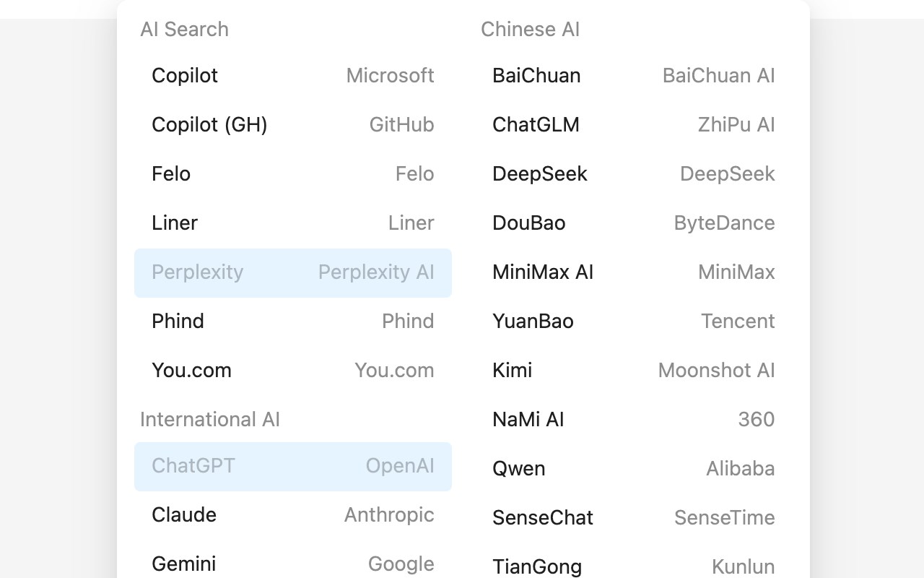Select NaMi AI by 360
Image resolution: width=924 pixels, height=578 pixels.
[x=634, y=420]
